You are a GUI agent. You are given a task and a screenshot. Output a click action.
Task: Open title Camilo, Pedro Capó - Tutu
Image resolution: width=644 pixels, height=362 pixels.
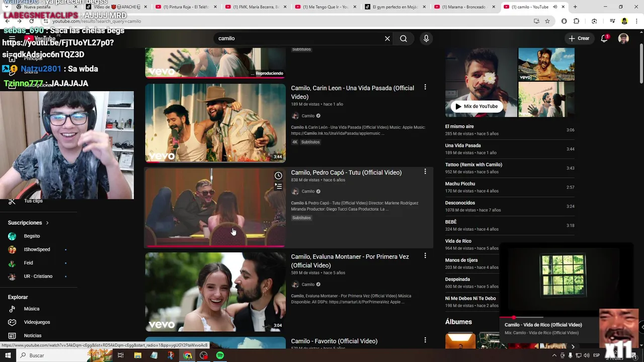click(346, 172)
